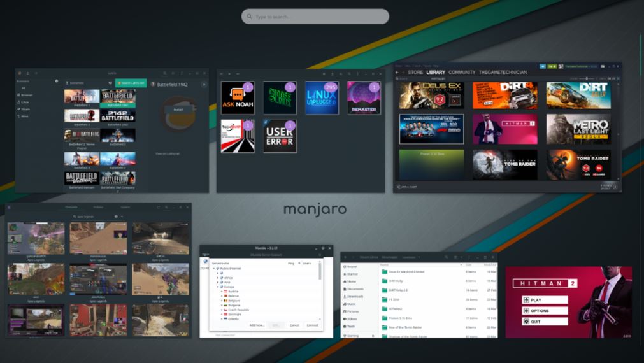Click Mumble server list scrollbar
The height and width of the screenshot is (363, 644).
[x=320, y=272]
